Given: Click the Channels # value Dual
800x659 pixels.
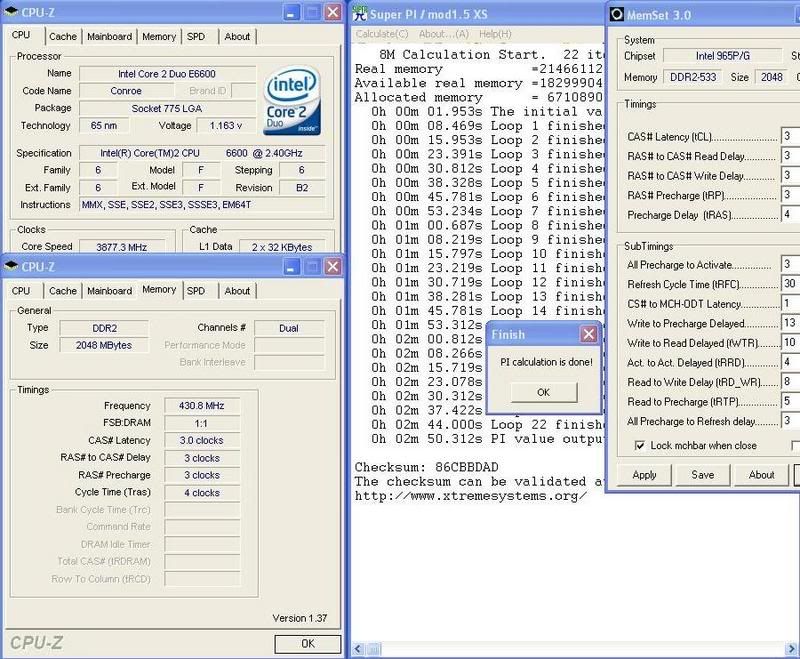Looking at the screenshot, I should [x=289, y=328].
